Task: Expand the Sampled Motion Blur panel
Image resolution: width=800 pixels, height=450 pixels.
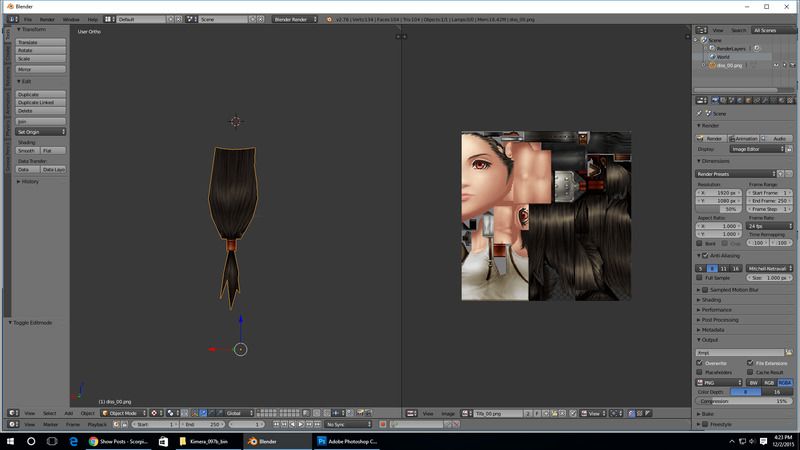Action: (x=740, y=290)
